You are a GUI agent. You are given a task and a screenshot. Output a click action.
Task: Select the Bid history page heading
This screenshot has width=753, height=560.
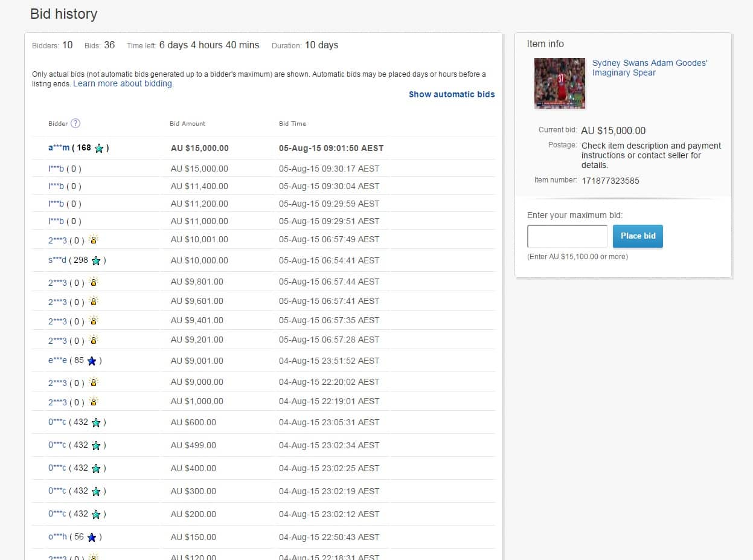63,14
